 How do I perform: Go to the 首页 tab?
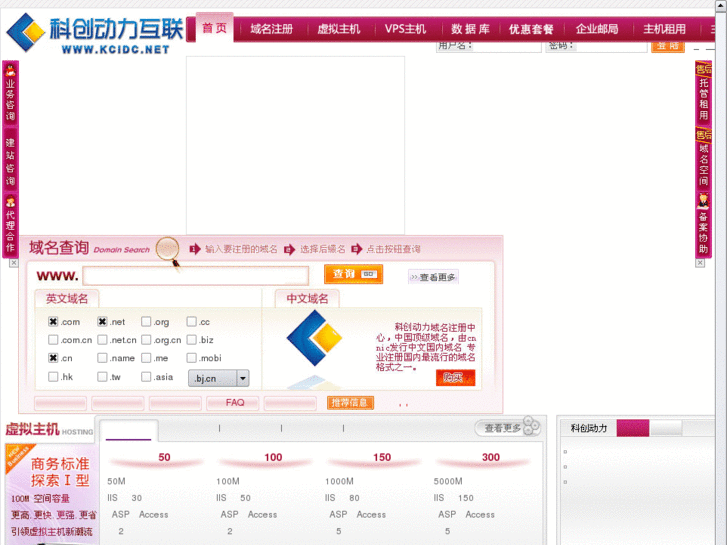click(214, 28)
